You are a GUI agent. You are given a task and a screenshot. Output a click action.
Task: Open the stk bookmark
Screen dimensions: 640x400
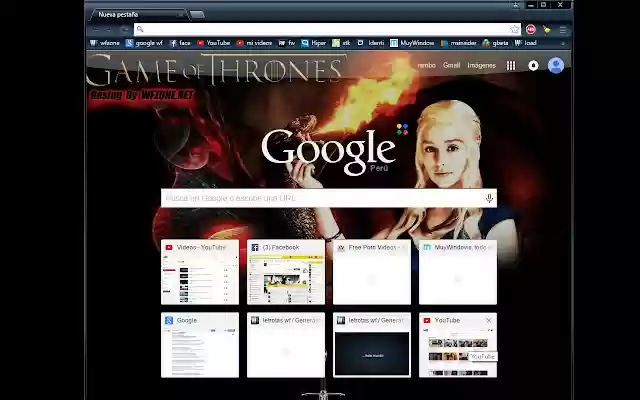tap(342, 43)
